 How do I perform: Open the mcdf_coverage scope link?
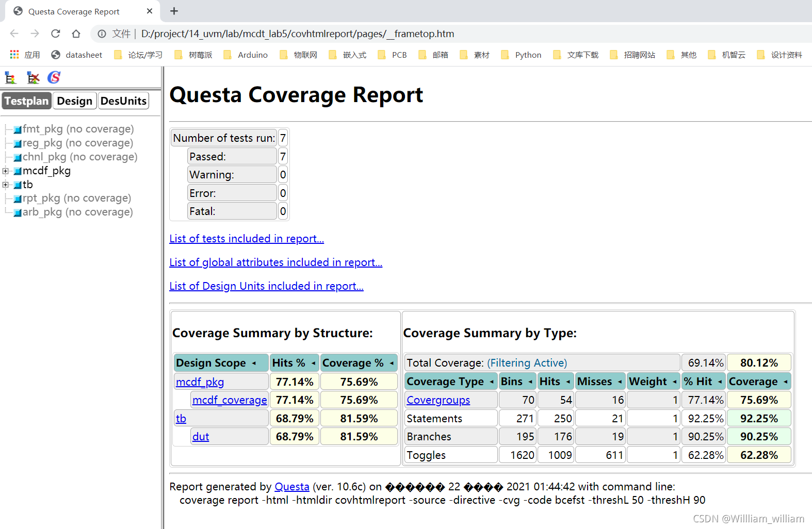click(x=230, y=400)
